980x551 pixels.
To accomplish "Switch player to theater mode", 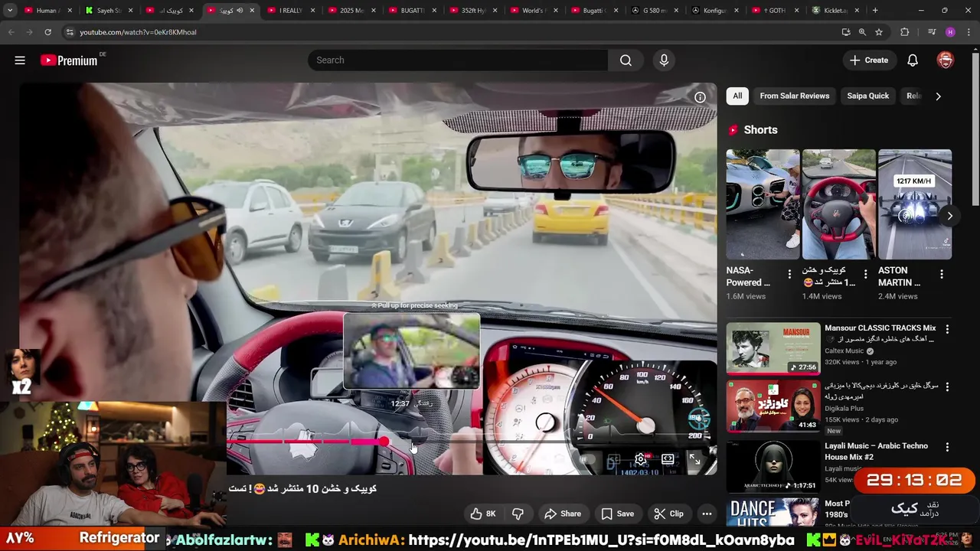I will 668,459.
